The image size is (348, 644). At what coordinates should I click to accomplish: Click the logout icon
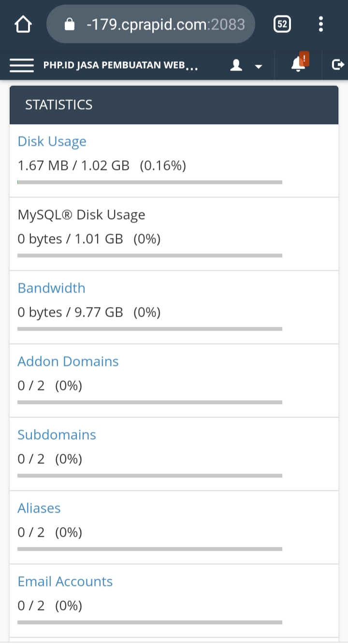(338, 65)
